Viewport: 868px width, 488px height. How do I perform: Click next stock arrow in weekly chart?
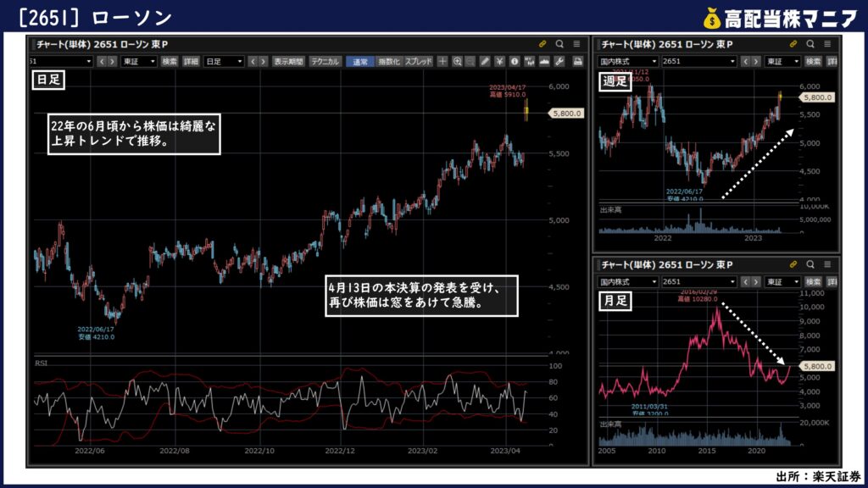click(x=756, y=61)
